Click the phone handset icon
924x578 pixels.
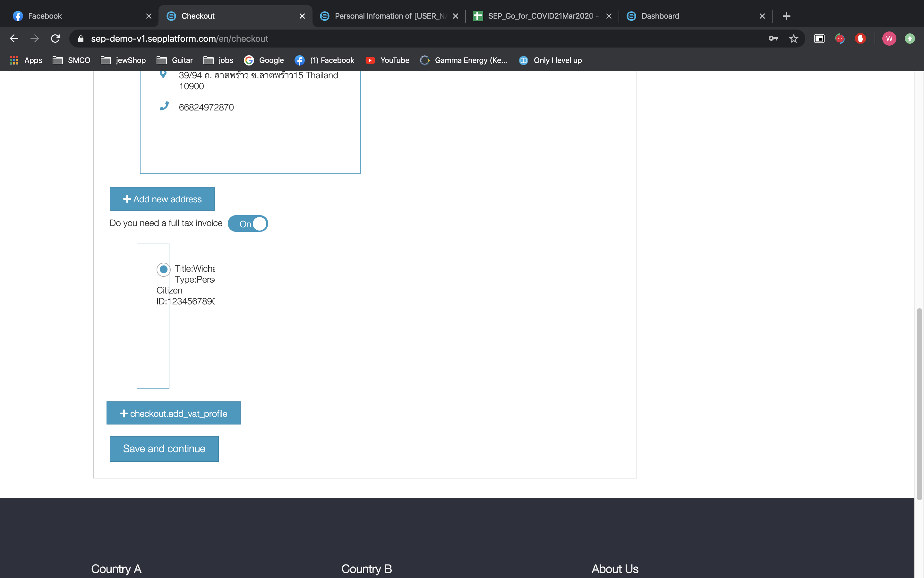[x=164, y=106]
